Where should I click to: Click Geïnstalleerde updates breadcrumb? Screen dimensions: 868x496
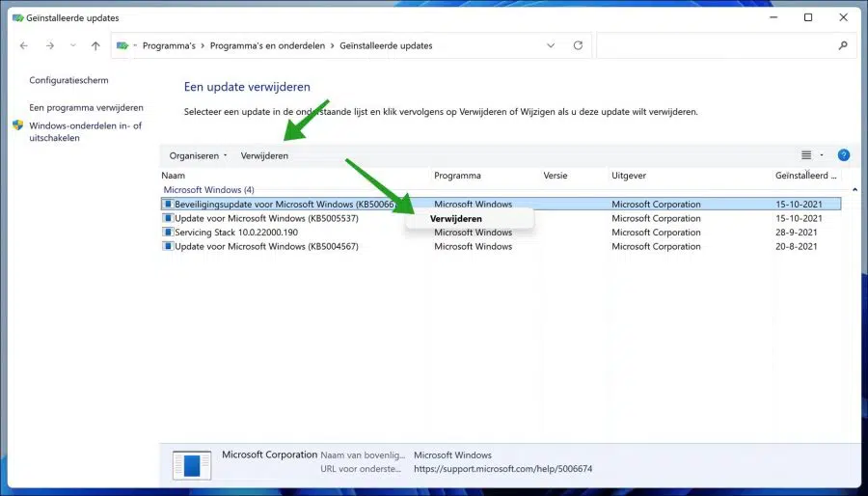(x=386, y=46)
